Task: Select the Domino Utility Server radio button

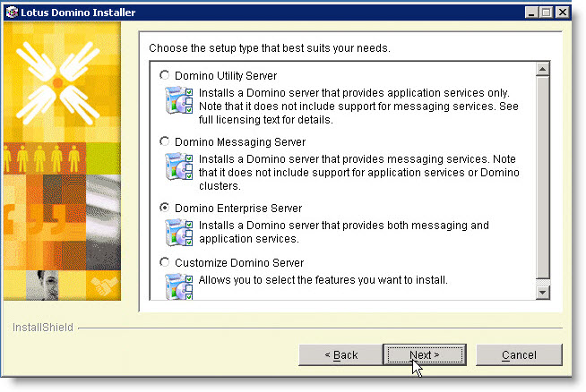Action: [x=164, y=75]
